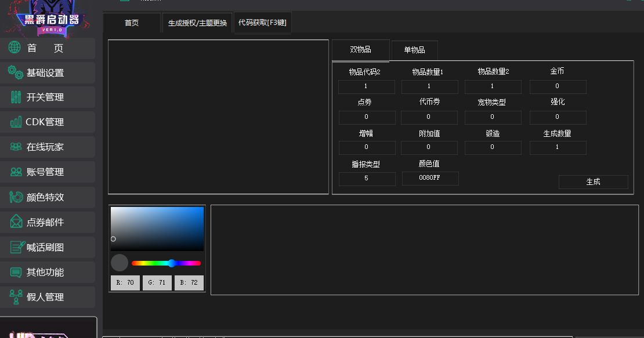The image size is (644, 338).
Task: Click the people icon for 假人管理
Action: point(16,297)
